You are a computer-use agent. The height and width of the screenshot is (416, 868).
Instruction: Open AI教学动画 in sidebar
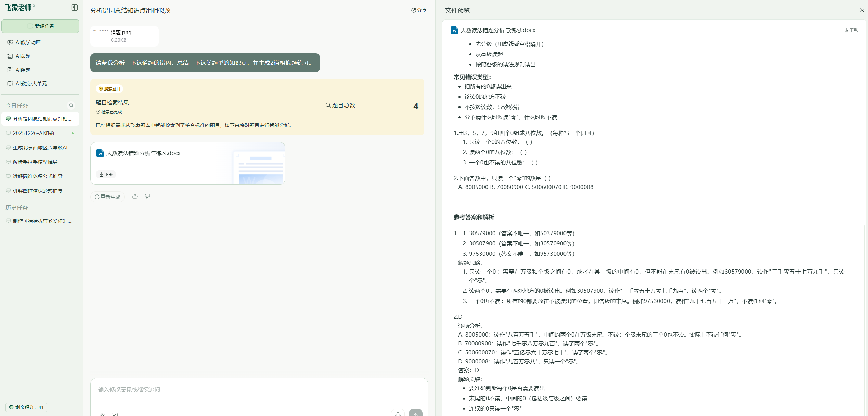28,42
